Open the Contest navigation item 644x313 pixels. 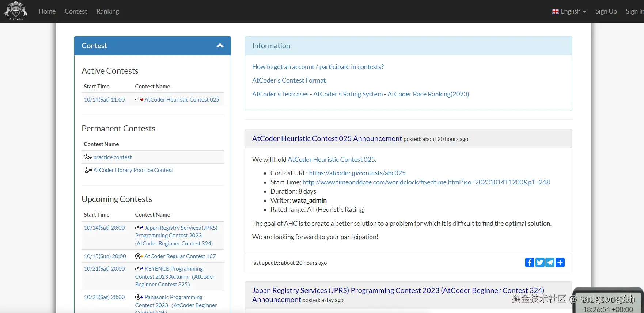click(76, 11)
